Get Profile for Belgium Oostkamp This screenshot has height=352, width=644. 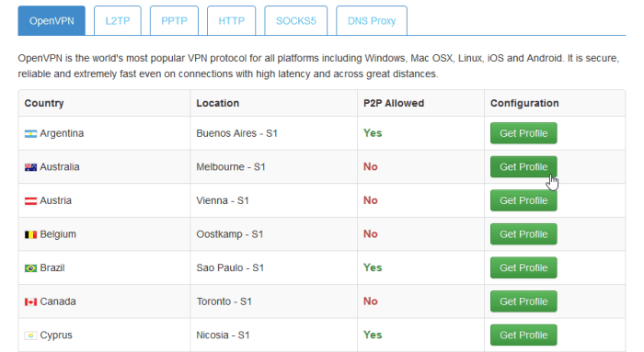click(x=523, y=234)
